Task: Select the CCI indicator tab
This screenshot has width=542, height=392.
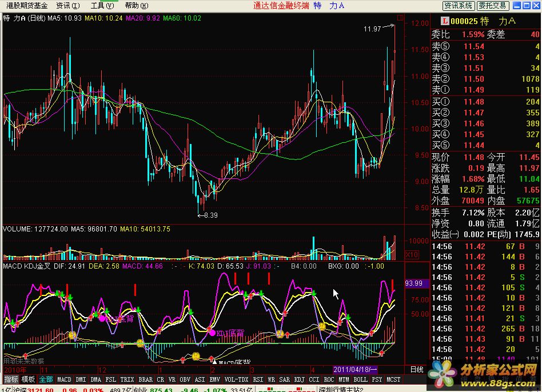Action: tap(314, 379)
